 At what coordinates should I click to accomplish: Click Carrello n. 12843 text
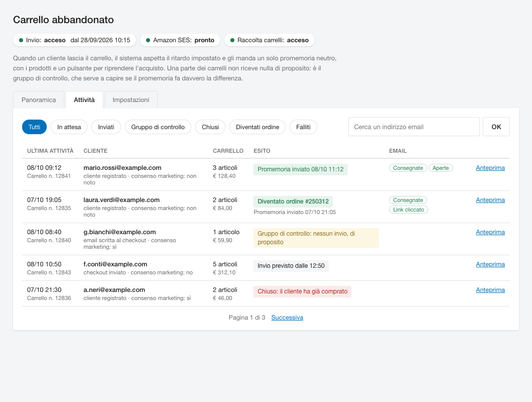[x=49, y=272]
